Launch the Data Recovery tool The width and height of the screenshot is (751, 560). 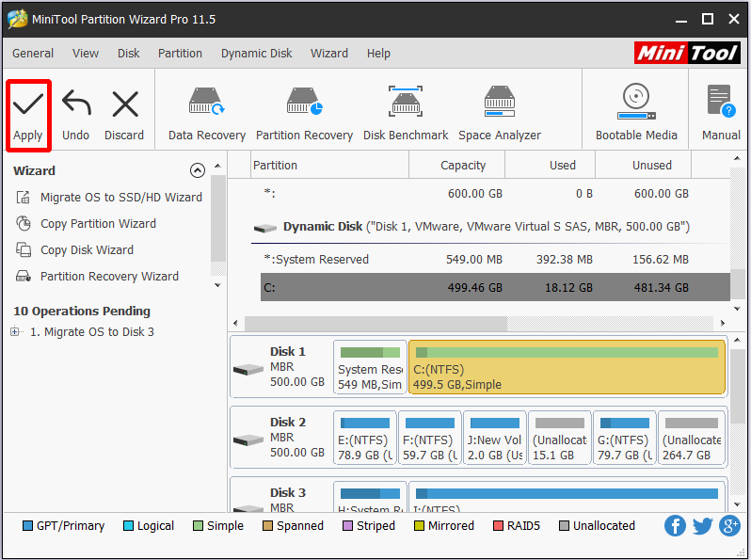207,114
